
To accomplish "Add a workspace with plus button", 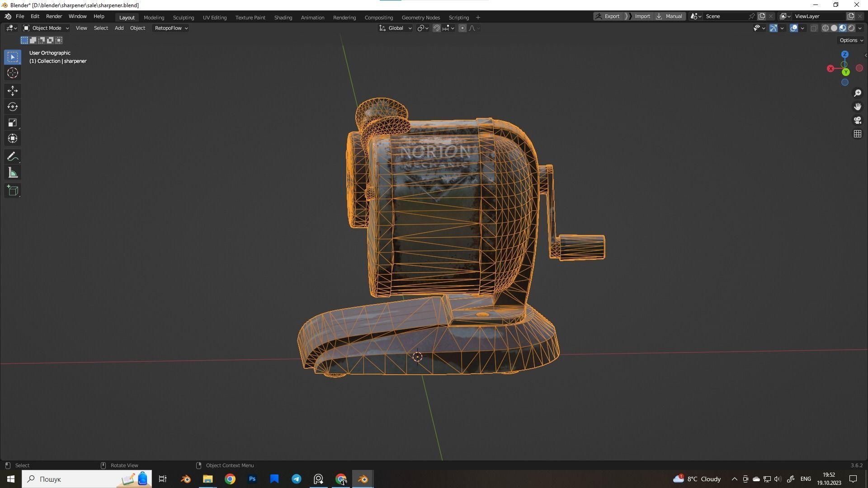I will [478, 17].
